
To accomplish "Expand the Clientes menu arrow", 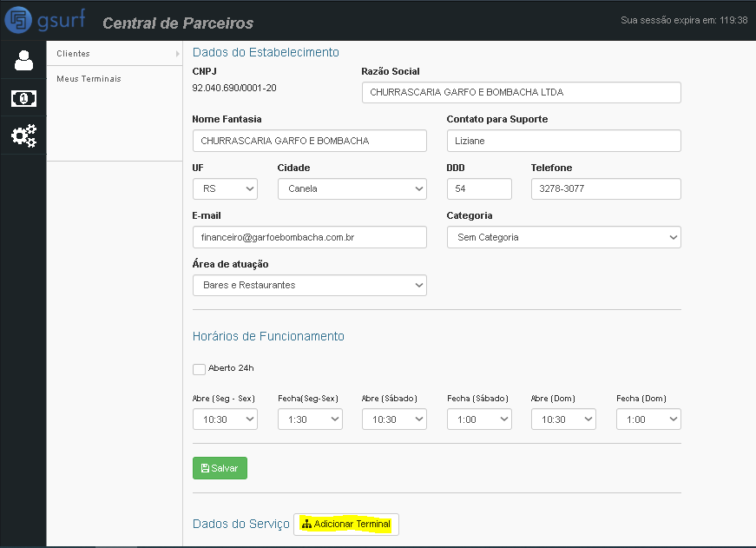I will [x=177, y=54].
